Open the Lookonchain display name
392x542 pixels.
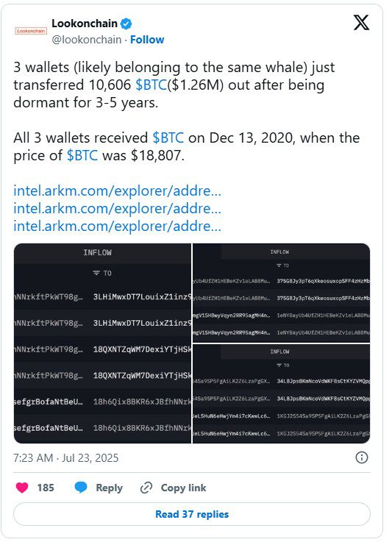(85, 24)
